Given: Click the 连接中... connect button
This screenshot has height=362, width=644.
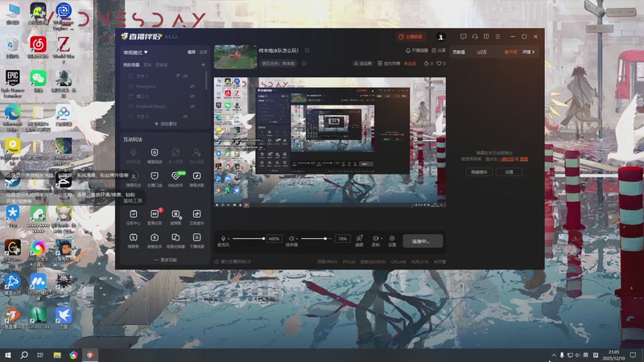Looking at the screenshot, I should (x=423, y=241).
